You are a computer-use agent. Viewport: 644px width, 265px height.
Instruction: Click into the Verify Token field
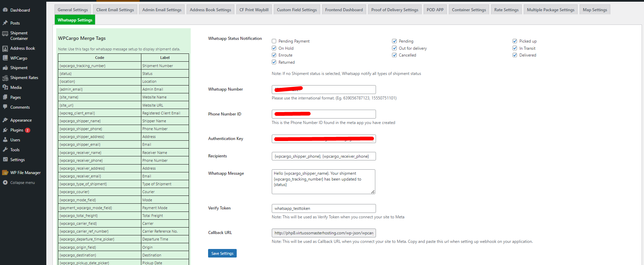pos(324,208)
